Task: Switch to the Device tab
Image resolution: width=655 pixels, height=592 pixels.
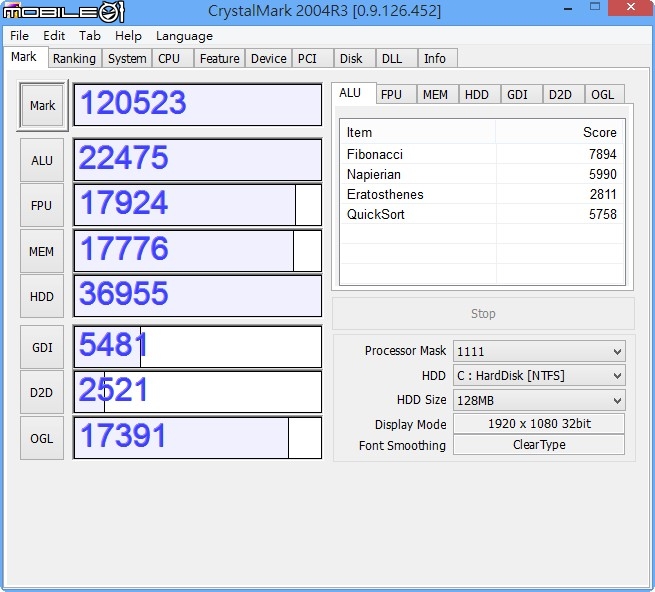Action: 269,58
